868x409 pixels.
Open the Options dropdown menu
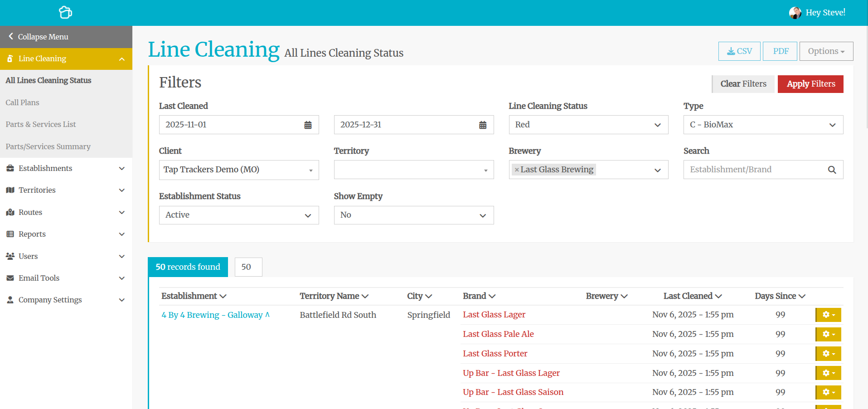[826, 51]
